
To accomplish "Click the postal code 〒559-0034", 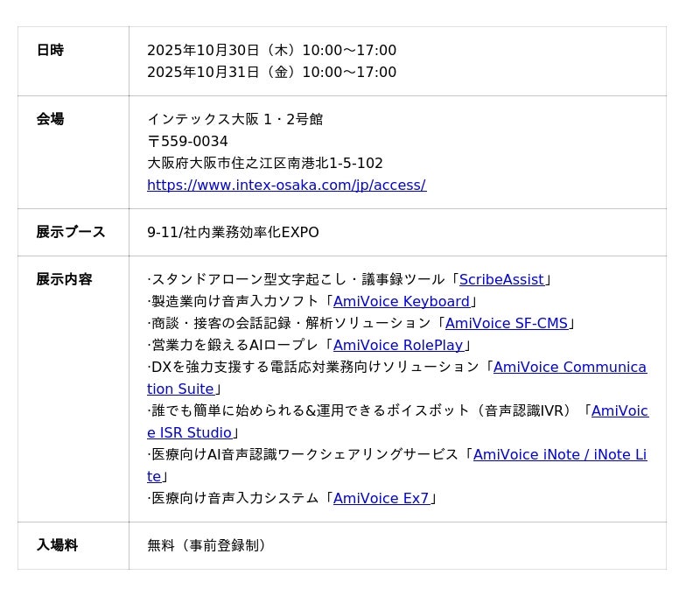I will [187, 142].
